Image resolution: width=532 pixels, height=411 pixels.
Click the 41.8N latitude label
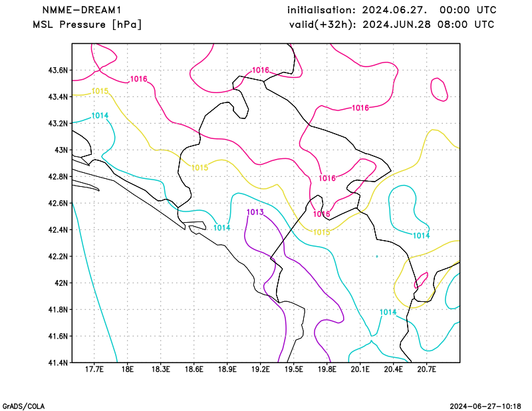pyautogui.click(x=58, y=309)
